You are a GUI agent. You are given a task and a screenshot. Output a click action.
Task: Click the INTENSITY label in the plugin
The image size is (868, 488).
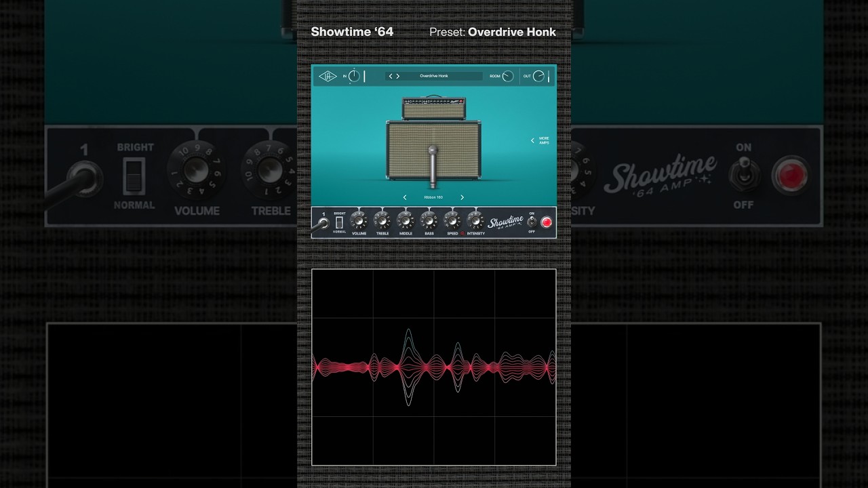[x=476, y=234]
